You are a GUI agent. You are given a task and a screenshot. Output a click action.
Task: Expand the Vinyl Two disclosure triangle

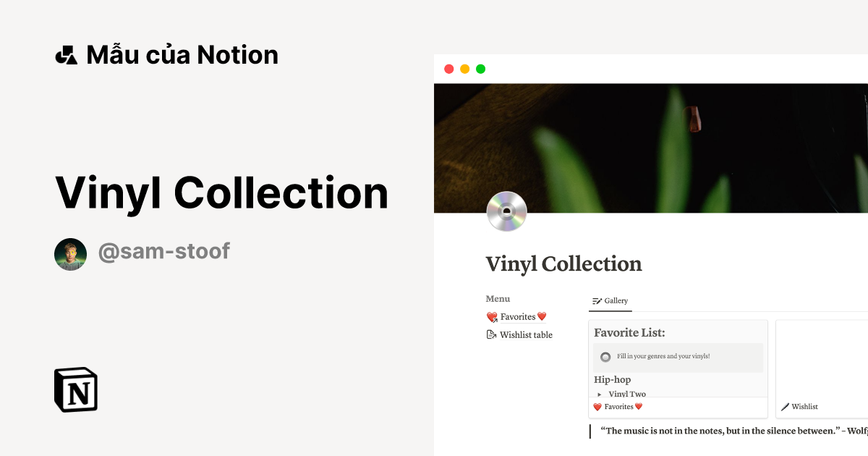pyautogui.click(x=600, y=394)
